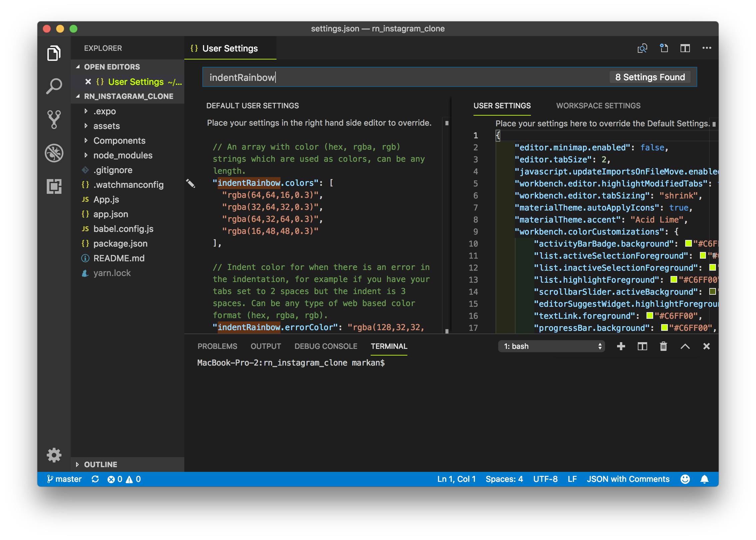The width and height of the screenshot is (756, 540).
Task: Expand the OUTLINE section
Action: click(100, 464)
